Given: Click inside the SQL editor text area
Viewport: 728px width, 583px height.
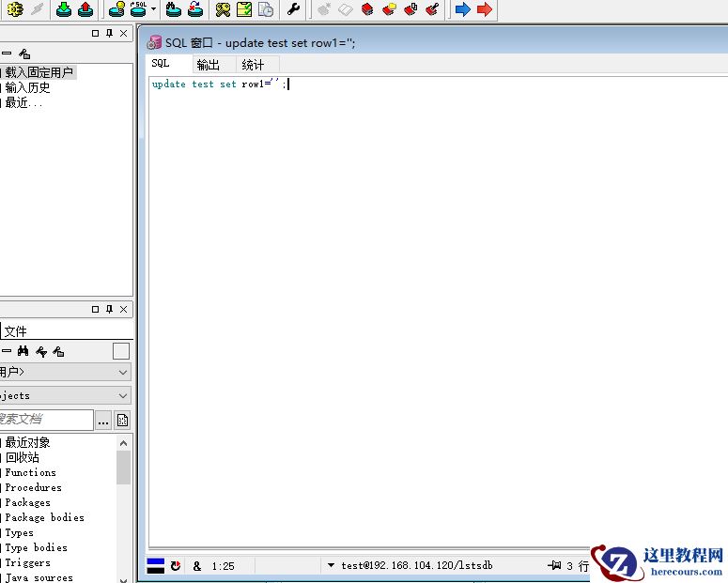Looking at the screenshot, I should click(437, 311).
